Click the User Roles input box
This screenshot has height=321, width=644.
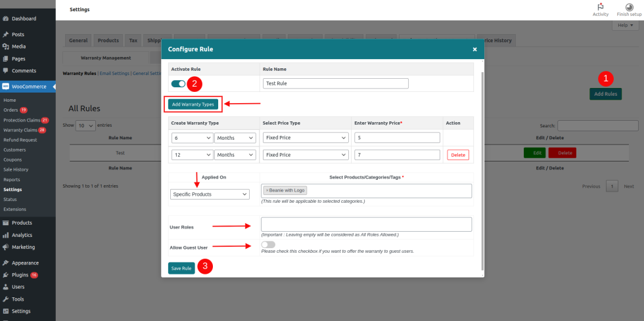[x=367, y=225]
